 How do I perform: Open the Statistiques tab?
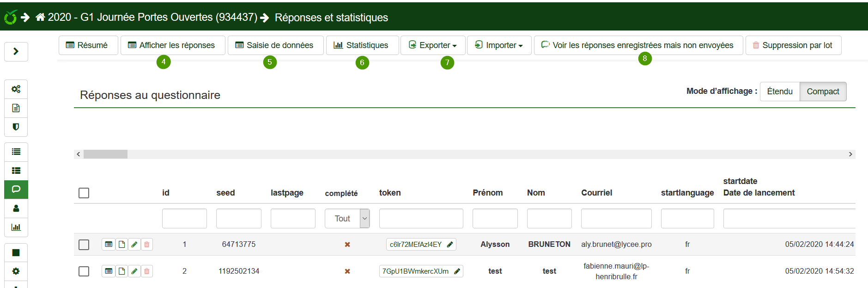(x=362, y=45)
